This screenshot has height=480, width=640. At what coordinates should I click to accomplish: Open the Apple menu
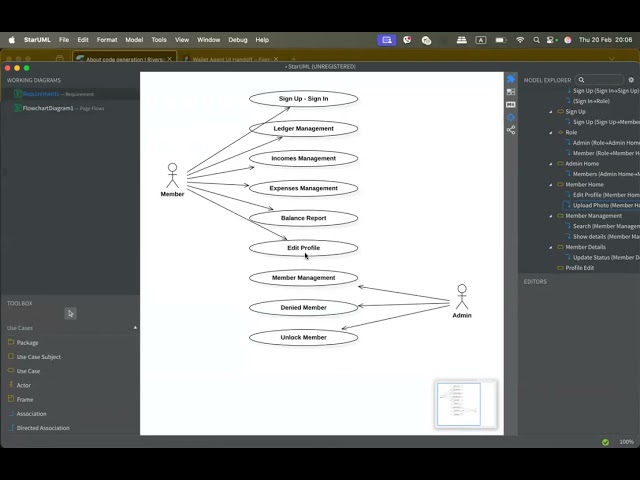(x=12, y=40)
